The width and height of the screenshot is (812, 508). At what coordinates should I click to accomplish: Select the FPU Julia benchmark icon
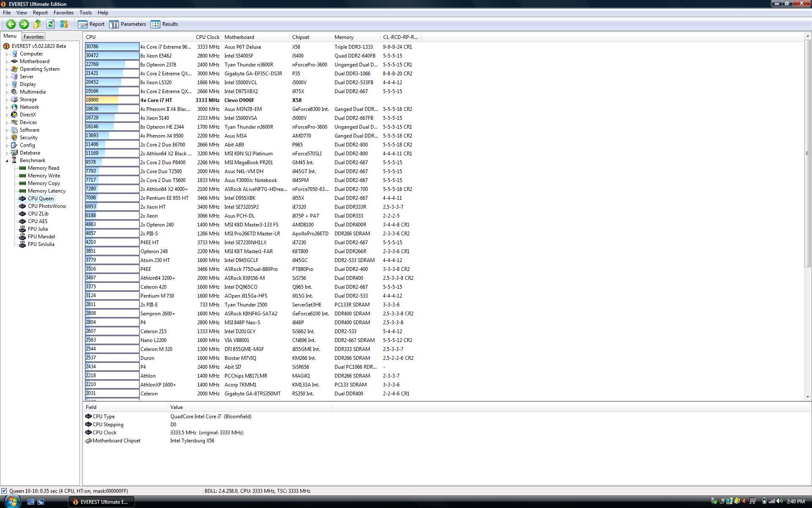22,229
